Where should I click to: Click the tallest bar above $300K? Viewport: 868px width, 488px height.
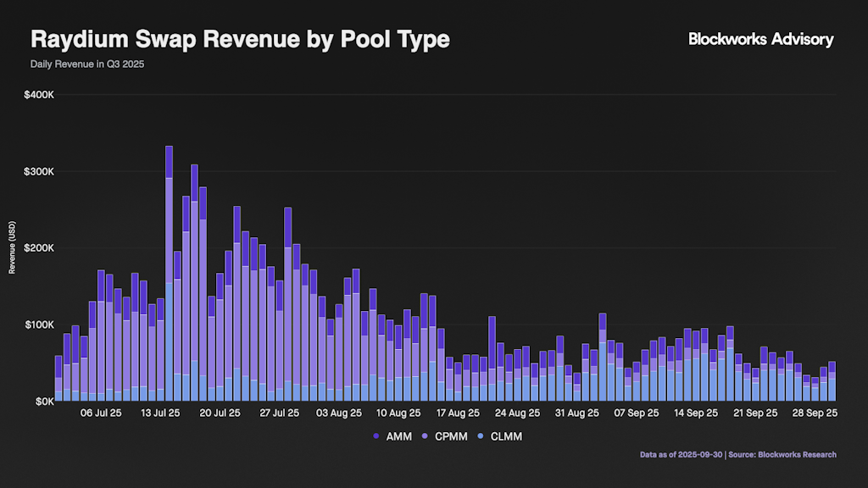pos(169,254)
